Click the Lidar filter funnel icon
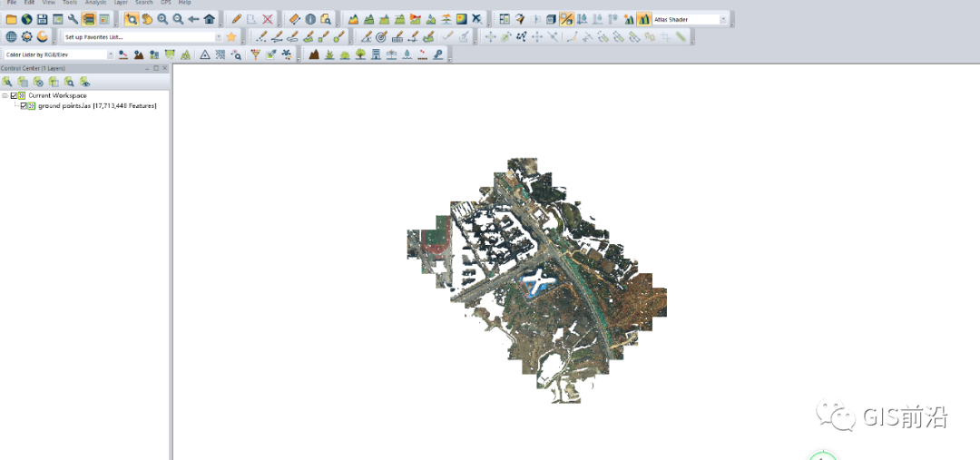 255,54
